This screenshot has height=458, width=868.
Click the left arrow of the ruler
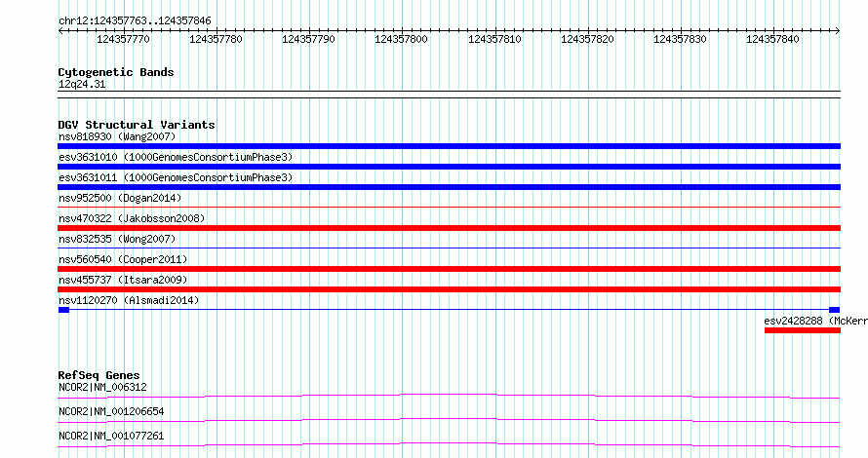(x=60, y=31)
